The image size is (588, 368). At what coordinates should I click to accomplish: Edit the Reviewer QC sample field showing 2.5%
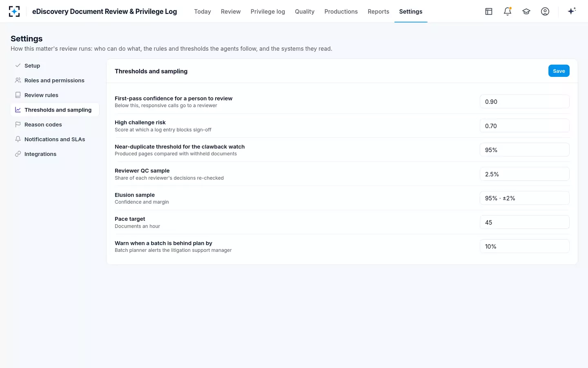pos(524,174)
